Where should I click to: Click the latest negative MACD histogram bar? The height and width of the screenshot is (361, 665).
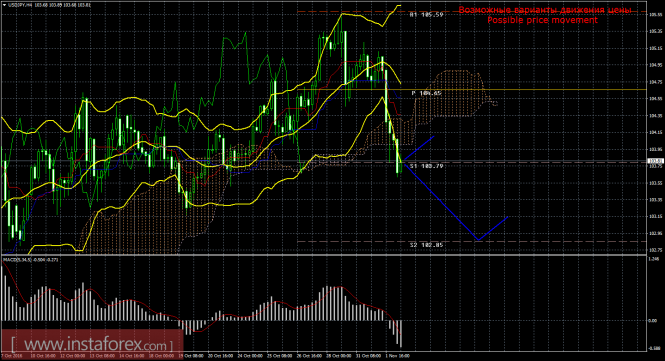coord(401,333)
